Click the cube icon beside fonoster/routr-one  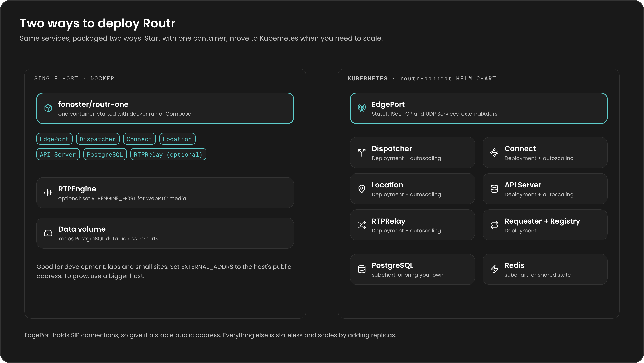pyautogui.click(x=48, y=108)
